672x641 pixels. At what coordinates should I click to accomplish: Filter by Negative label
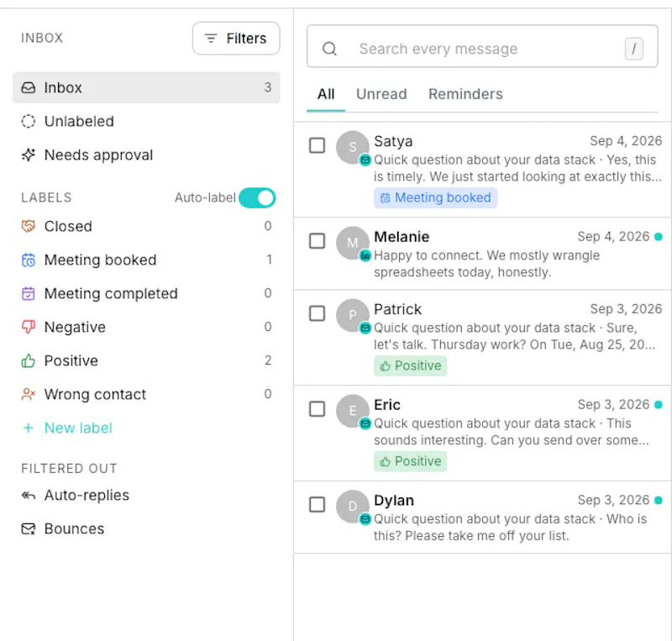coord(146,327)
